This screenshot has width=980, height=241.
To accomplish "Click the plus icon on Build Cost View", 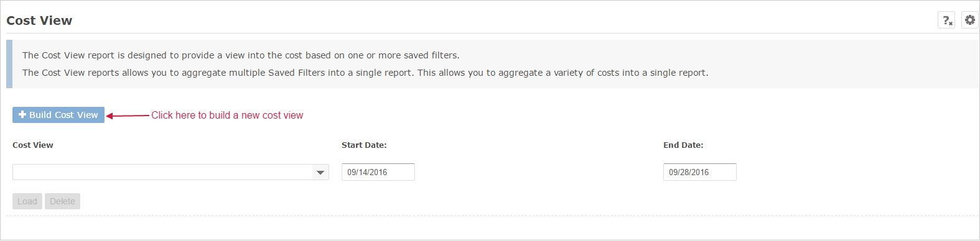I will 22,114.
